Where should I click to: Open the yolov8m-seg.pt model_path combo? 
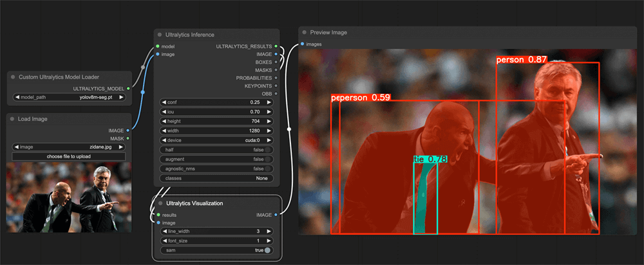69,98
